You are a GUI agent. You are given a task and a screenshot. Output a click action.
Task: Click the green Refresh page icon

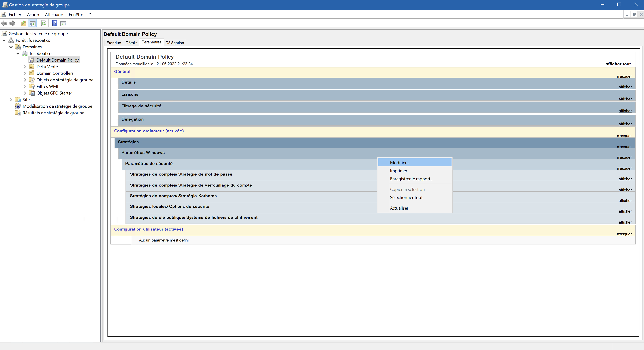(44, 23)
